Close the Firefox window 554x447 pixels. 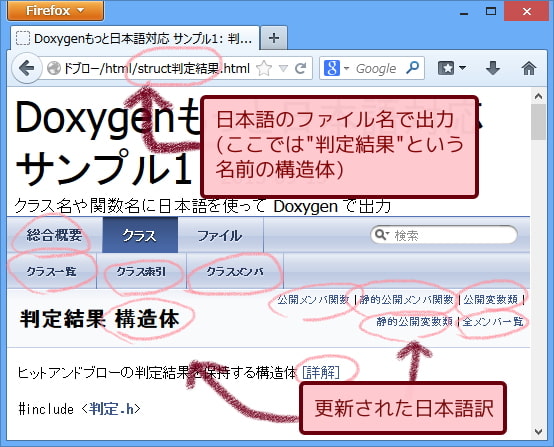pyautogui.click(x=527, y=11)
